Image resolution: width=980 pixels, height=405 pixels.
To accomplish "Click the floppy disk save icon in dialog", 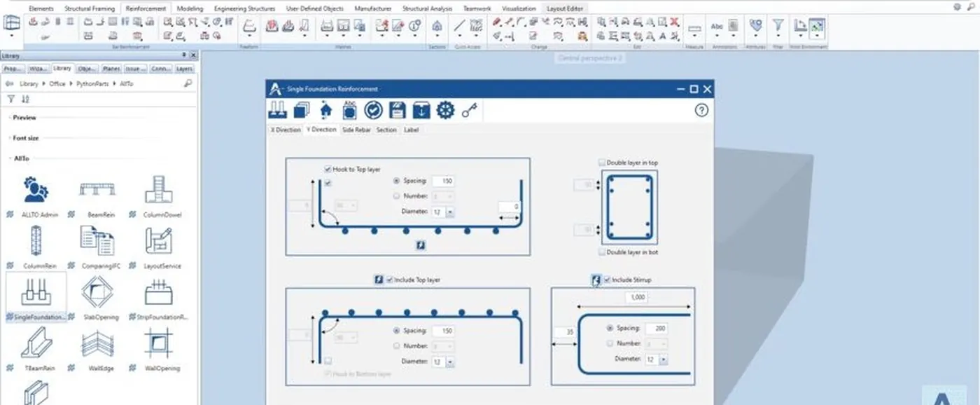I will click(397, 110).
